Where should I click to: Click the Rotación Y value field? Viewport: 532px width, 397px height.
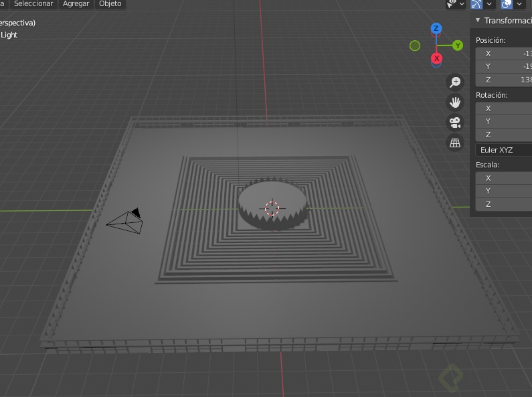click(x=503, y=121)
